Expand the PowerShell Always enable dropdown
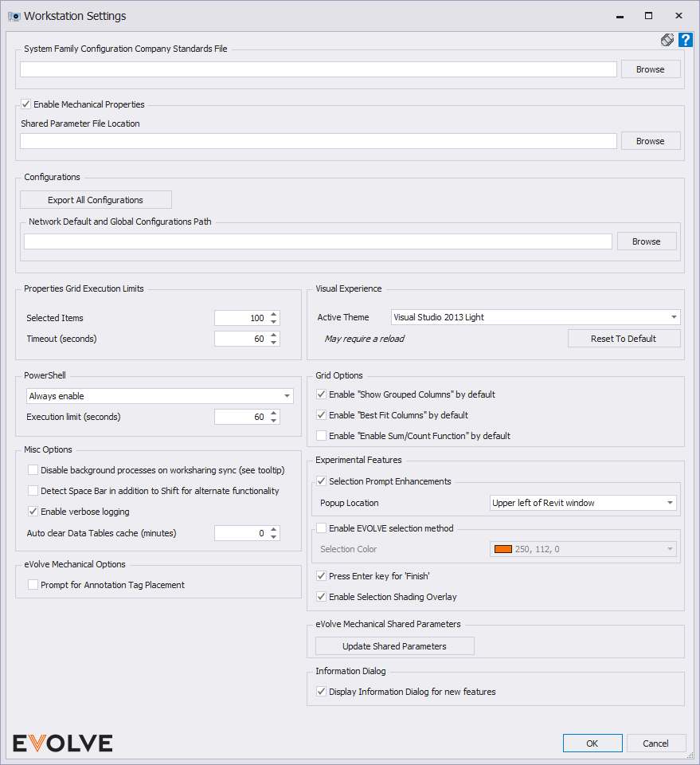700x765 pixels. [287, 396]
